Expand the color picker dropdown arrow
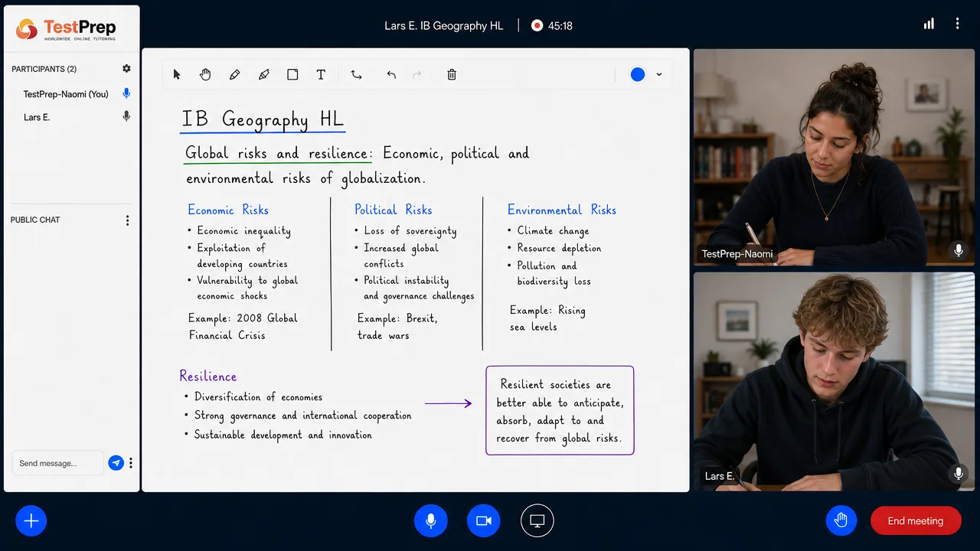The height and width of the screenshot is (551, 980). click(x=658, y=74)
